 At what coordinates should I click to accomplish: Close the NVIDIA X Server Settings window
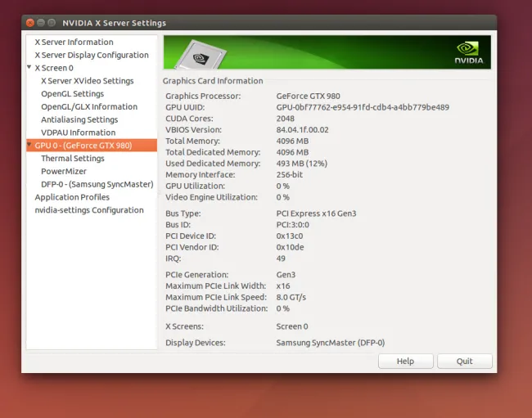(x=29, y=23)
